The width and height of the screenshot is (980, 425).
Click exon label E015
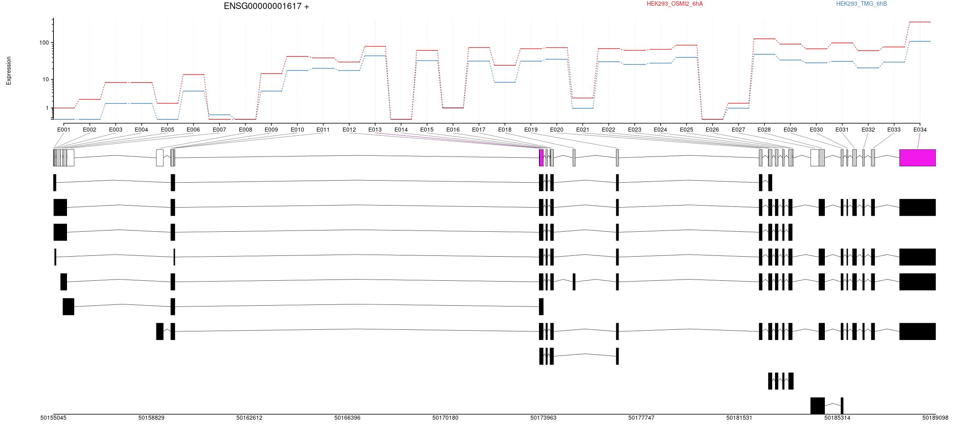427,130
